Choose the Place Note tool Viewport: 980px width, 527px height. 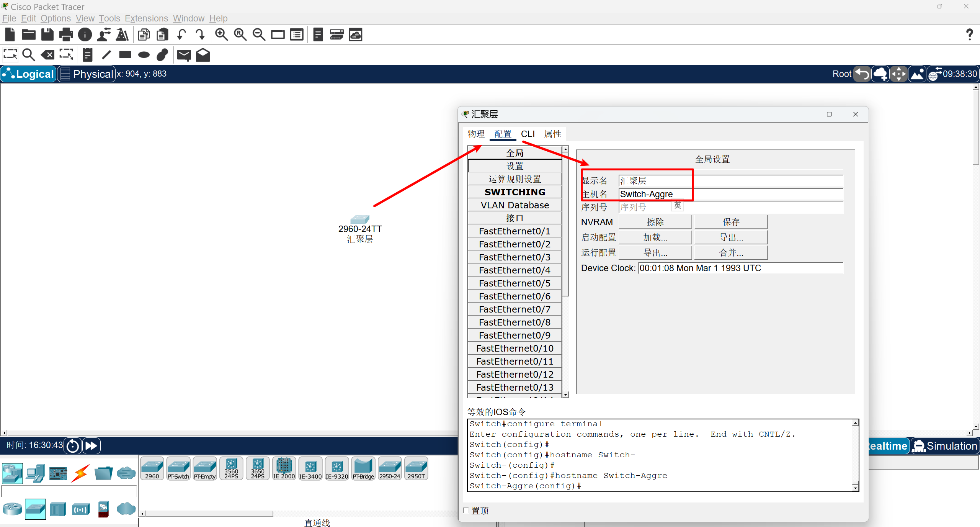[88, 55]
